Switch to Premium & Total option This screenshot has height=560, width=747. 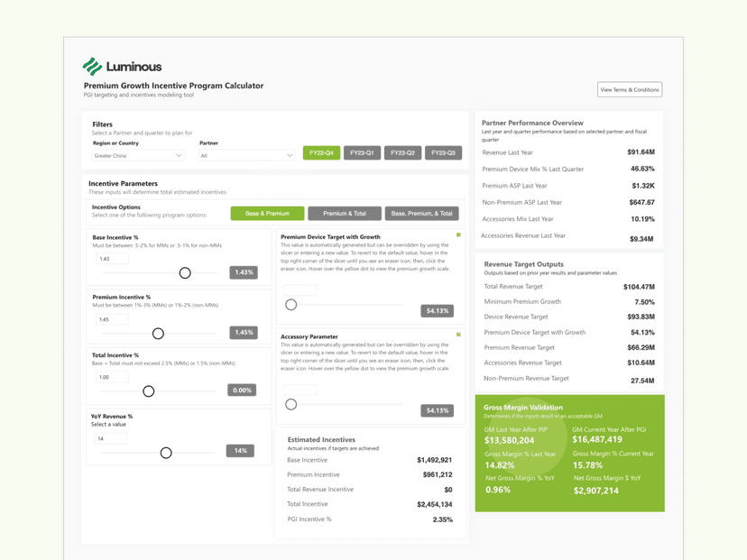(x=345, y=214)
